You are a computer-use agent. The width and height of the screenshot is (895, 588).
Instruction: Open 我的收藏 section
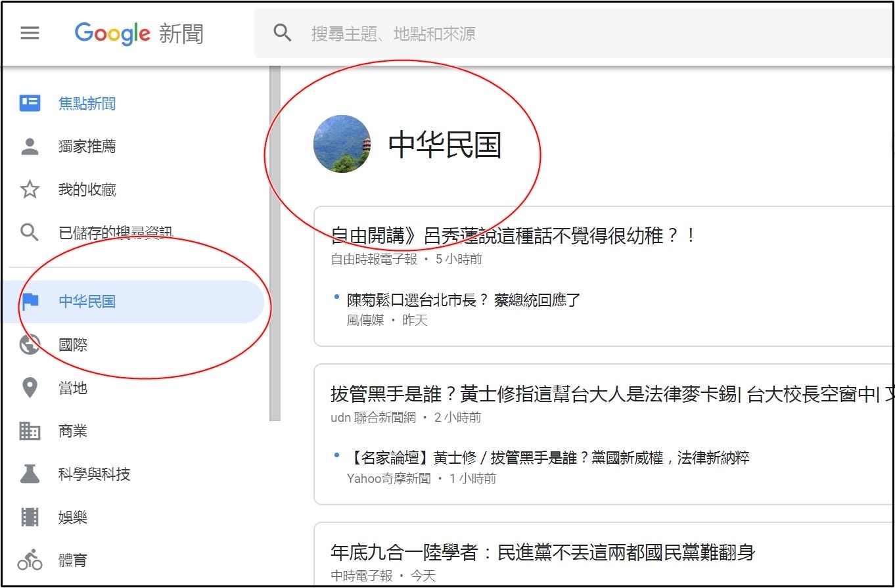click(x=87, y=190)
